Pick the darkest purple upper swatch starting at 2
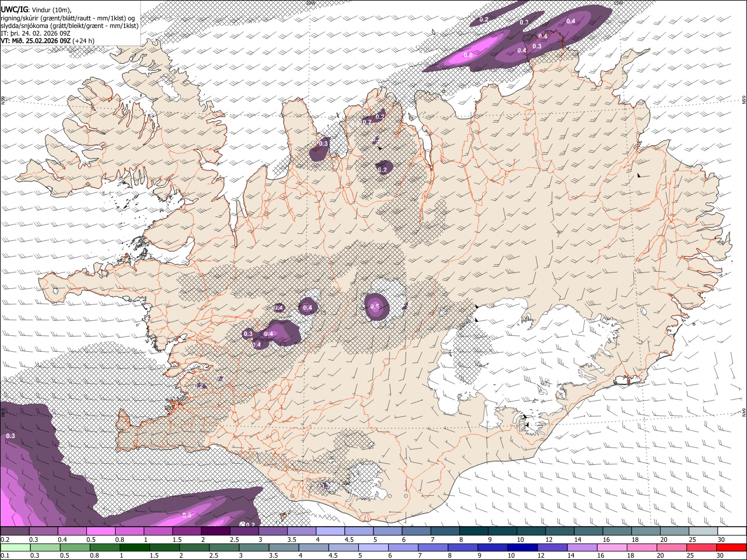Screen dimensions: 747x560 pyautogui.click(x=215, y=531)
